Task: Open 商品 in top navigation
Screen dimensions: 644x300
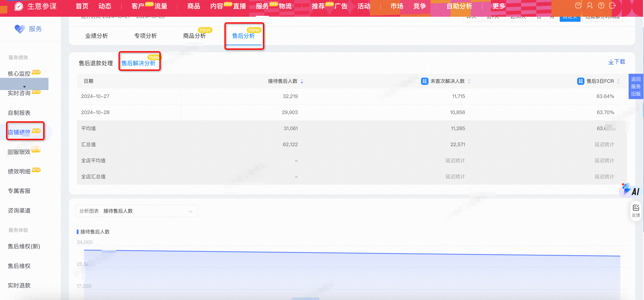Action: click(194, 6)
